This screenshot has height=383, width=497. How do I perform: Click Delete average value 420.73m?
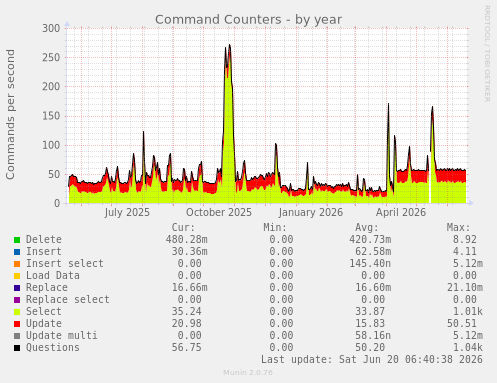pyautogui.click(x=370, y=239)
